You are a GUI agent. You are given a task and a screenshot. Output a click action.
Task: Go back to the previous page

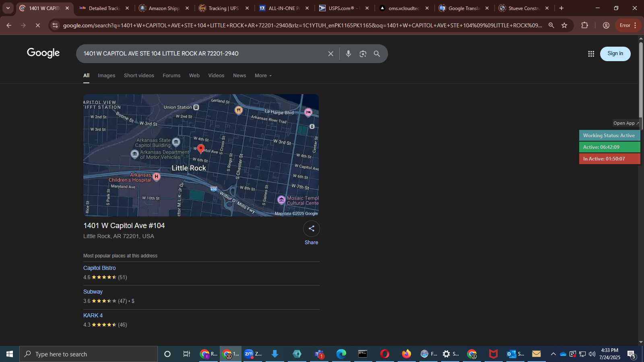[9, 25]
